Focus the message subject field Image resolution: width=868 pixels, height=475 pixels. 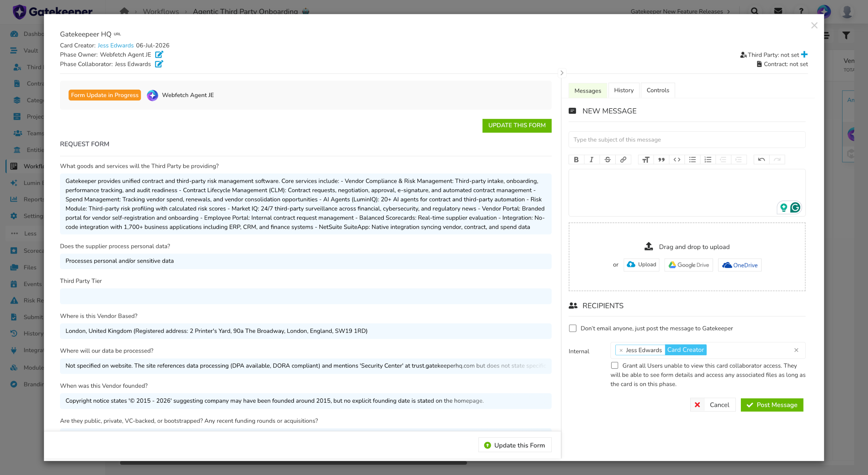point(687,139)
